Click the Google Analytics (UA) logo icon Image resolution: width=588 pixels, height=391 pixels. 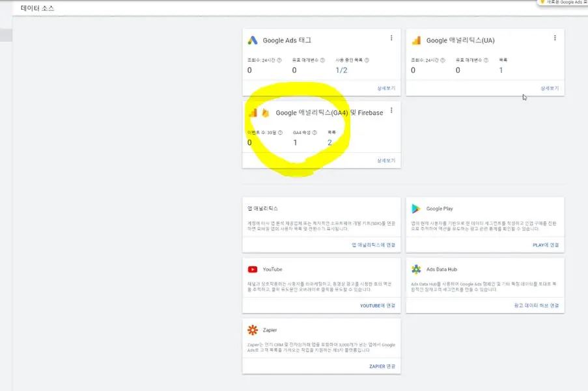click(x=416, y=40)
